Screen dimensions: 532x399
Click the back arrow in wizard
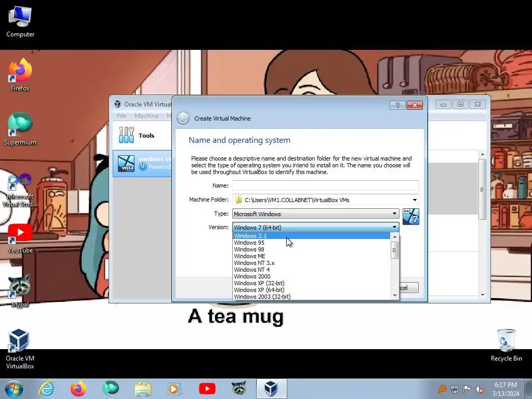click(183, 118)
